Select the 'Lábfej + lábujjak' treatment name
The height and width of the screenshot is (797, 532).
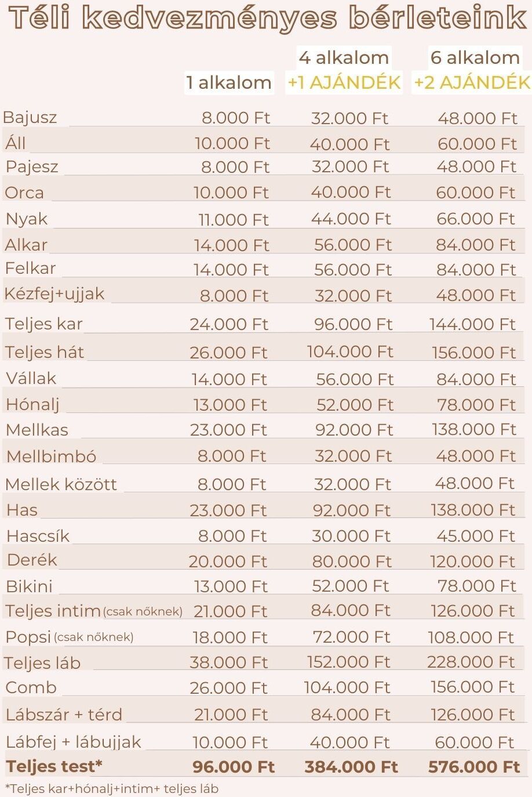pyautogui.click(x=74, y=742)
